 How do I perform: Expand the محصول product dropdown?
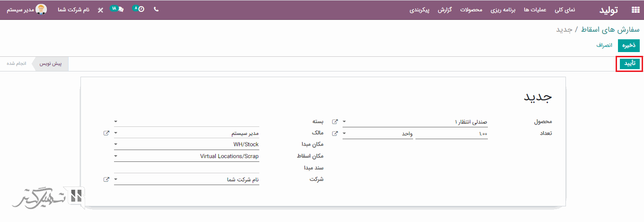click(x=344, y=122)
